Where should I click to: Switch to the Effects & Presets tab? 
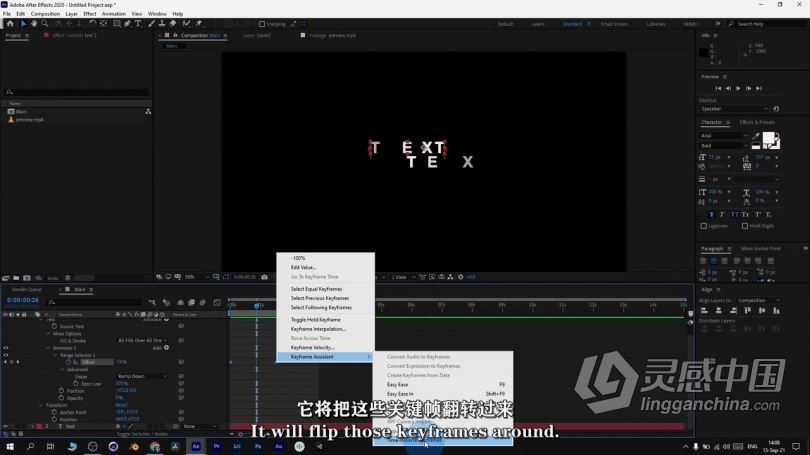pos(757,122)
